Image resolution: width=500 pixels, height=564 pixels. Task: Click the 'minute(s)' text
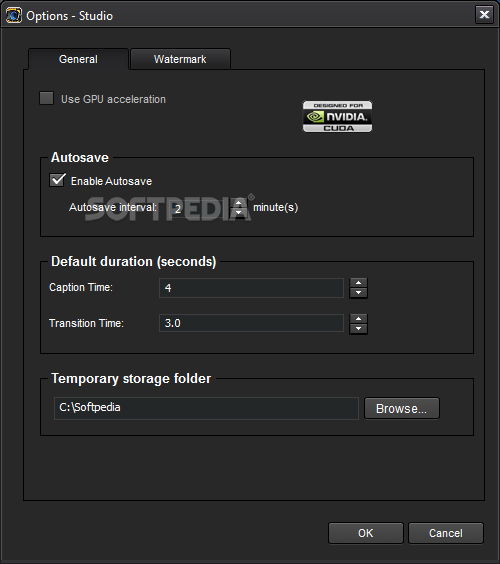coord(276,208)
